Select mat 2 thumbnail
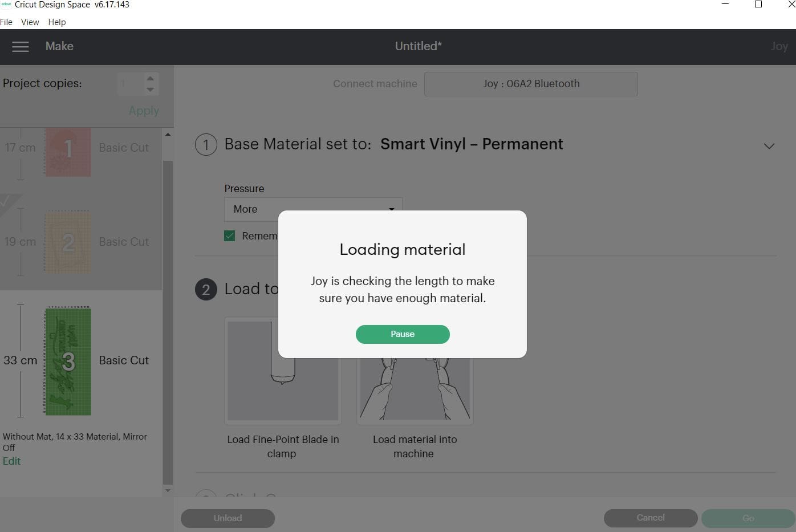This screenshot has width=796, height=532. [68, 242]
